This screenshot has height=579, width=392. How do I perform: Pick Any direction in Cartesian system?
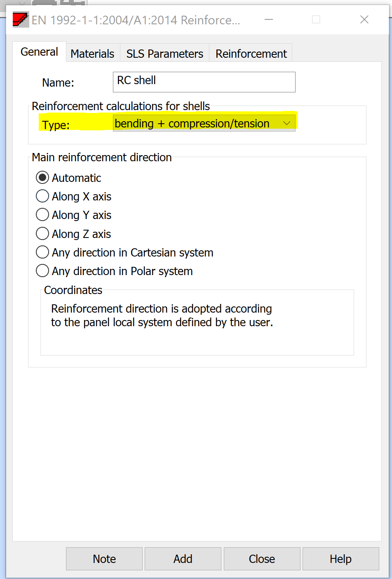pos(42,252)
